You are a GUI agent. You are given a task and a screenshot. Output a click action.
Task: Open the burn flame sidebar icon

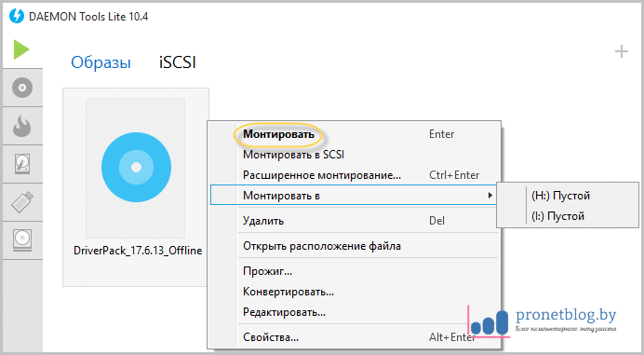point(22,126)
